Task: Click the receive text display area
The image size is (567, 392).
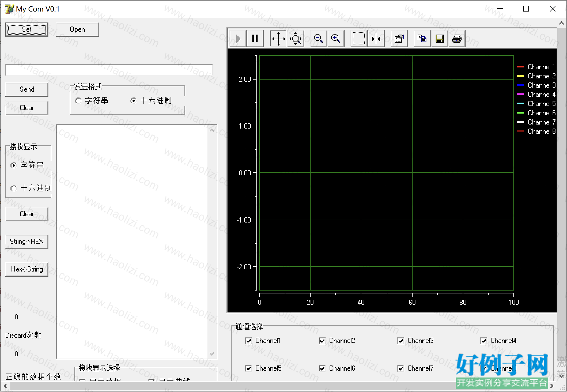Action: coord(132,242)
